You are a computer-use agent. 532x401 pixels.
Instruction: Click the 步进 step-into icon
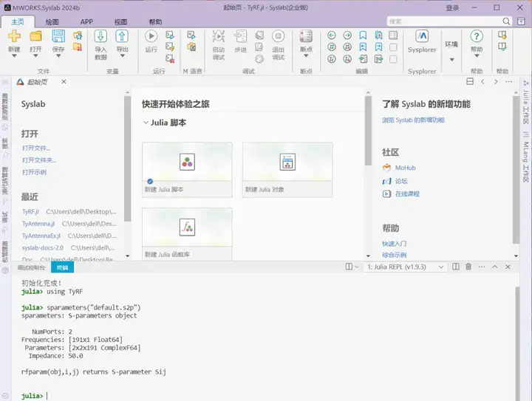click(241, 36)
